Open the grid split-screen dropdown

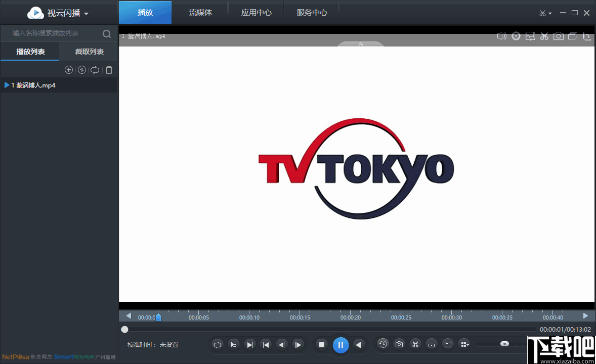click(464, 344)
